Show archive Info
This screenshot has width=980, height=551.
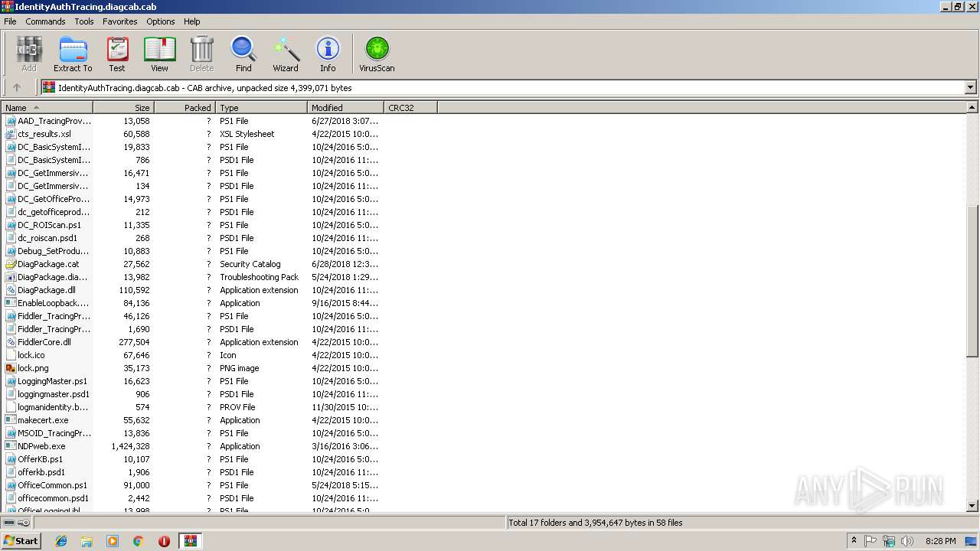pyautogui.click(x=328, y=54)
